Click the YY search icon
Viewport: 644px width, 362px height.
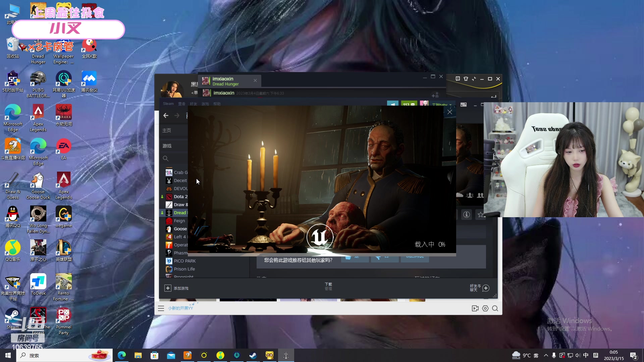tap(495, 308)
